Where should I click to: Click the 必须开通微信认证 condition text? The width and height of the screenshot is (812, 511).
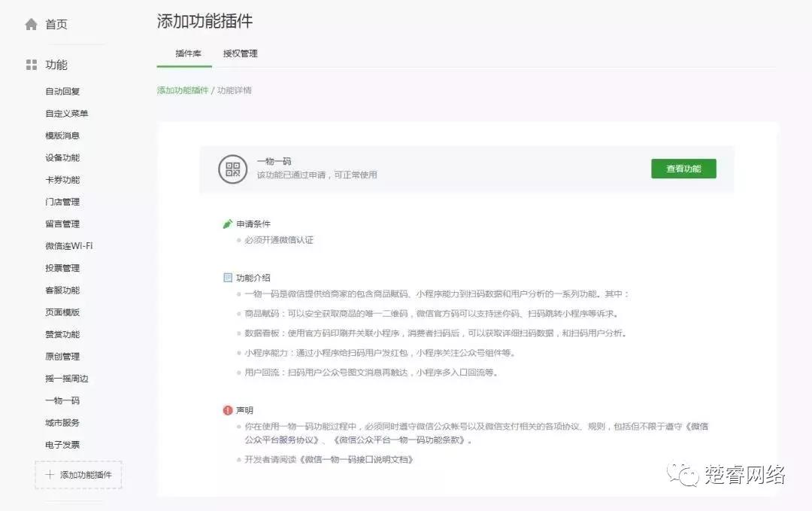click(279, 240)
